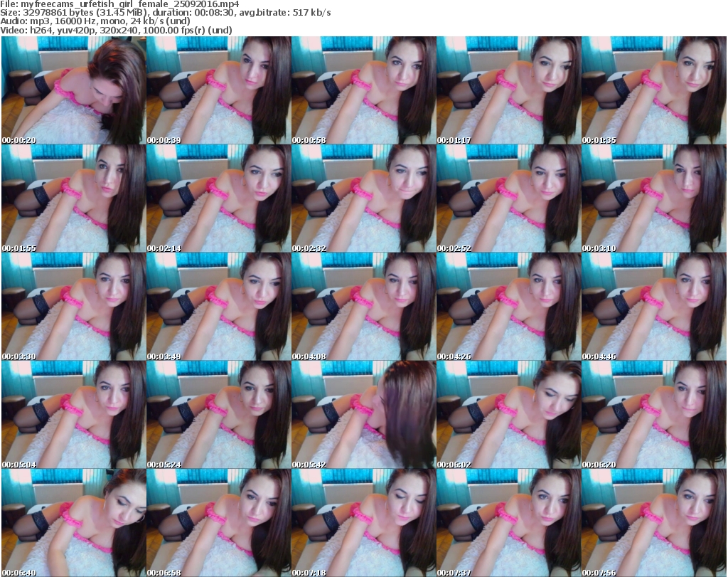Image resolution: width=728 pixels, height=577 pixels.
Task: Select the frame labeled 00:06:20
Action: click(653, 415)
